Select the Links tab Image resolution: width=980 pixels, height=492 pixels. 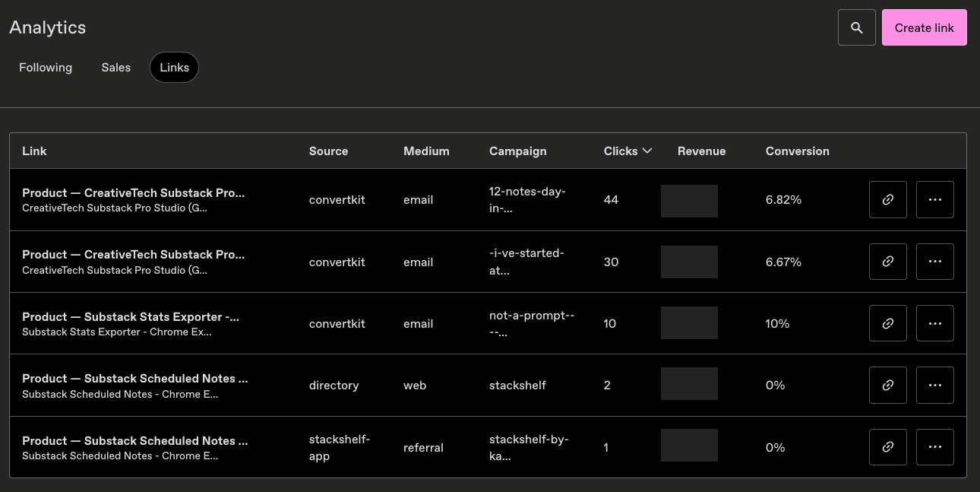tap(174, 68)
